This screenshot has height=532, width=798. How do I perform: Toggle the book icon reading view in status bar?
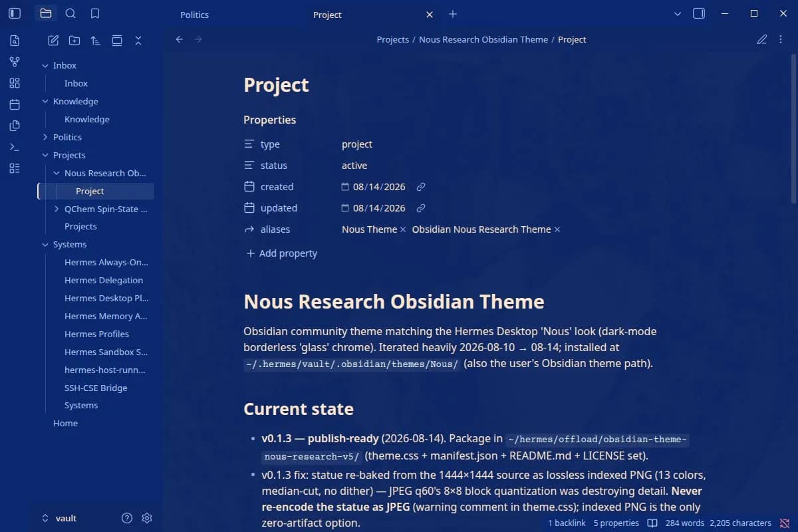(x=653, y=523)
